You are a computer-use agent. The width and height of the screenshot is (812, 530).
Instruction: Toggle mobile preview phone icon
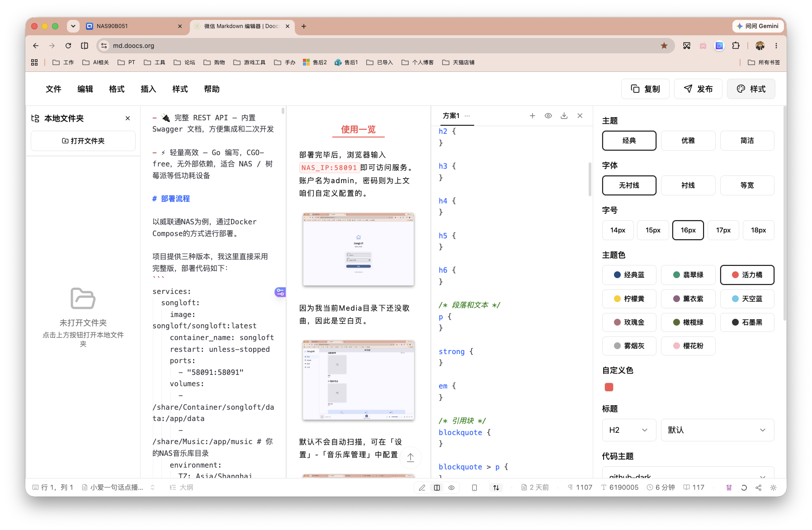[474, 487]
